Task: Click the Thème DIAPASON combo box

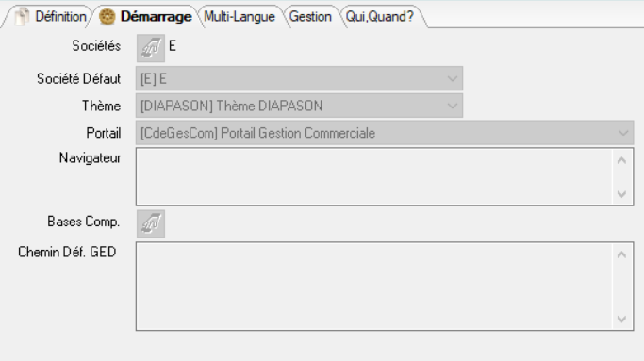Action: pyautogui.click(x=300, y=106)
